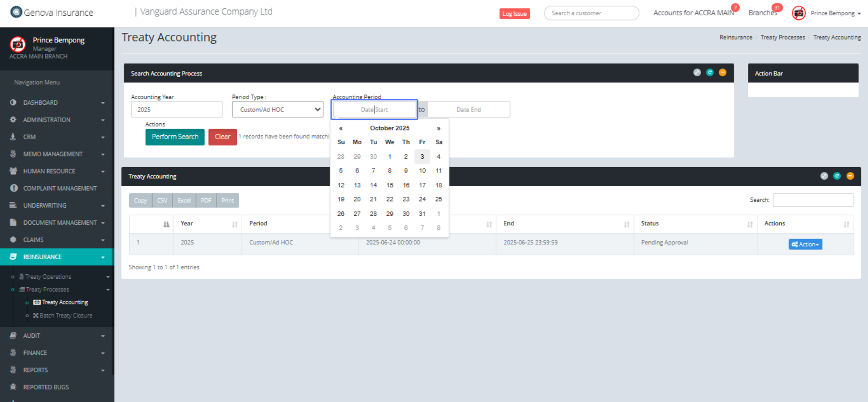The image size is (868, 402).
Task: Open the Finance menu in sidebar
Action: click(56, 353)
